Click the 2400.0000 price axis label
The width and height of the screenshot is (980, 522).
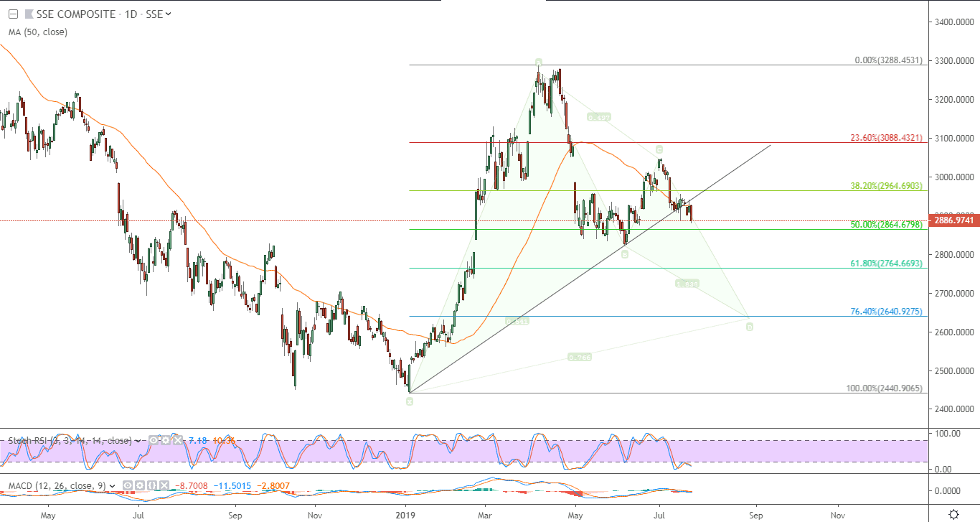pos(953,409)
